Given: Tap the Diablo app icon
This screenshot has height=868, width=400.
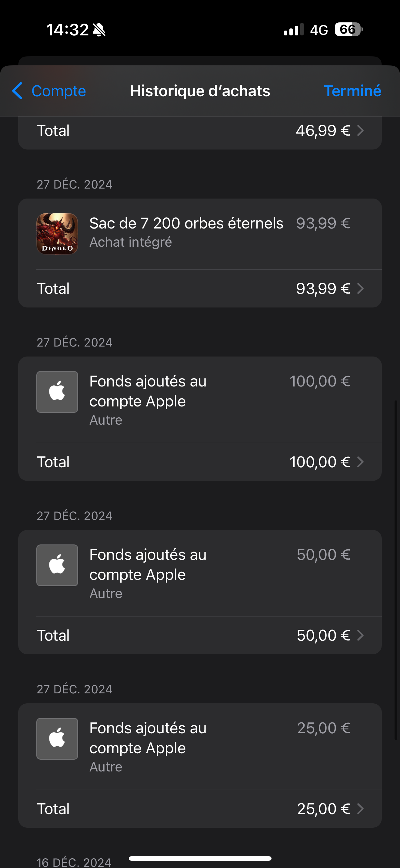Looking at the screenshot, I should [57, 234].
